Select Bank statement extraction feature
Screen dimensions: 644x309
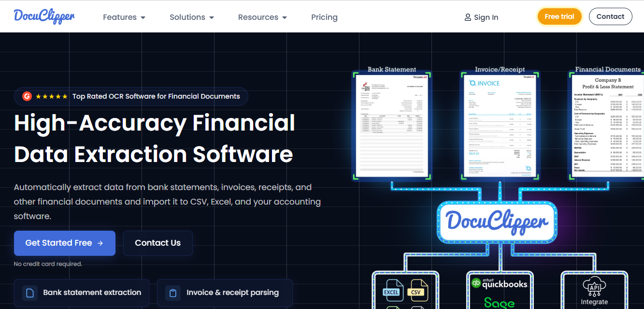click(82, 293)
